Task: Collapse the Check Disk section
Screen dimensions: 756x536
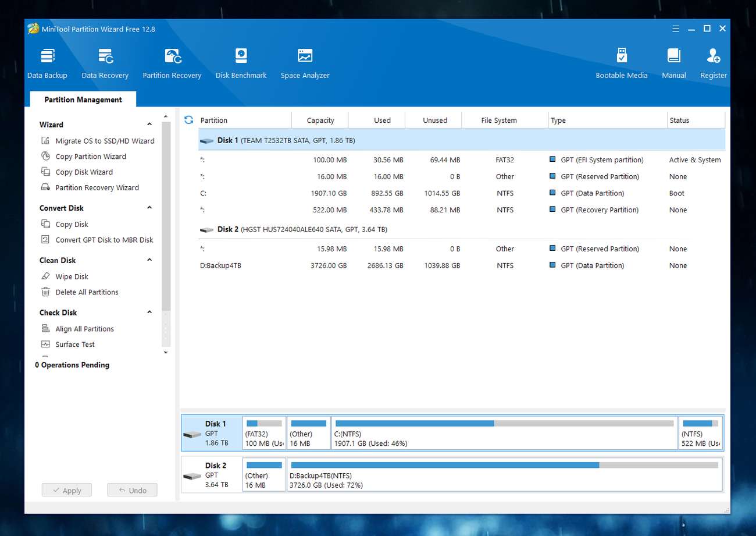Action: (x=149, y=313)
